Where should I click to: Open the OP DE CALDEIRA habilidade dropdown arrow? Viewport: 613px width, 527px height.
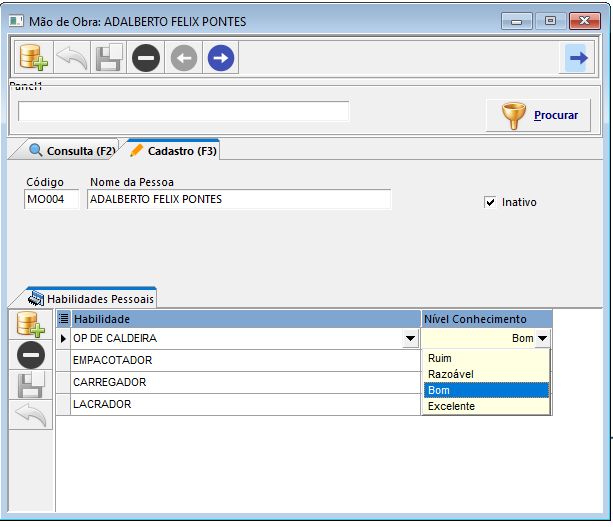click(410, 338)
